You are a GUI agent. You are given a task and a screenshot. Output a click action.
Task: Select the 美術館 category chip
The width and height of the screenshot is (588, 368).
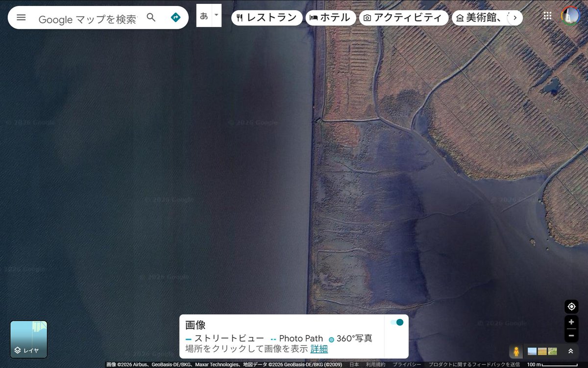coord(479,18)
